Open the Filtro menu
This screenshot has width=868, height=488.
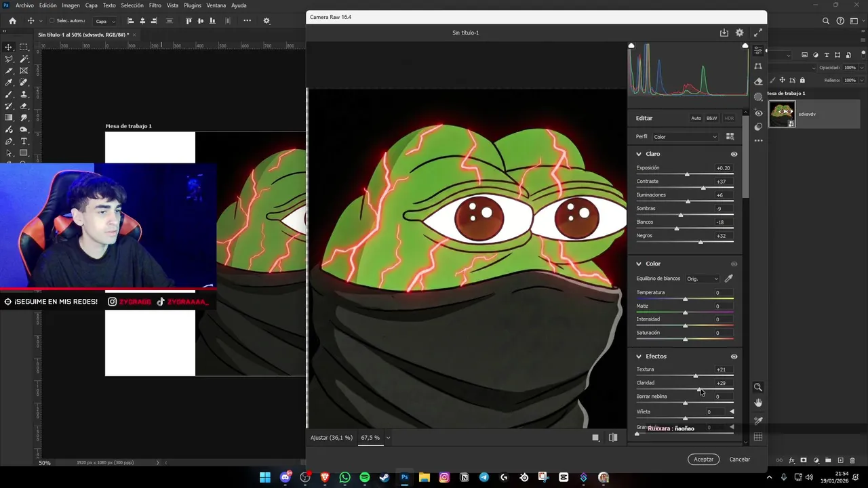click(x=155, y=5)
